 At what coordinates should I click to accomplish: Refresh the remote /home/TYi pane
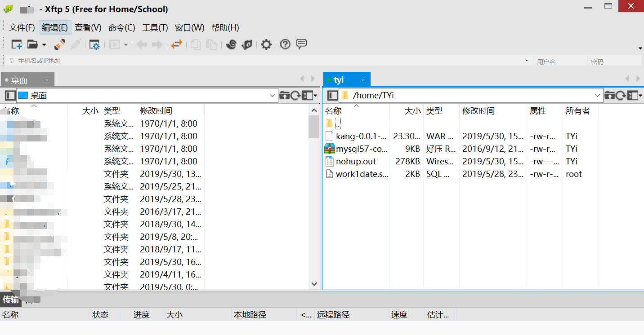tap(621, 95)
